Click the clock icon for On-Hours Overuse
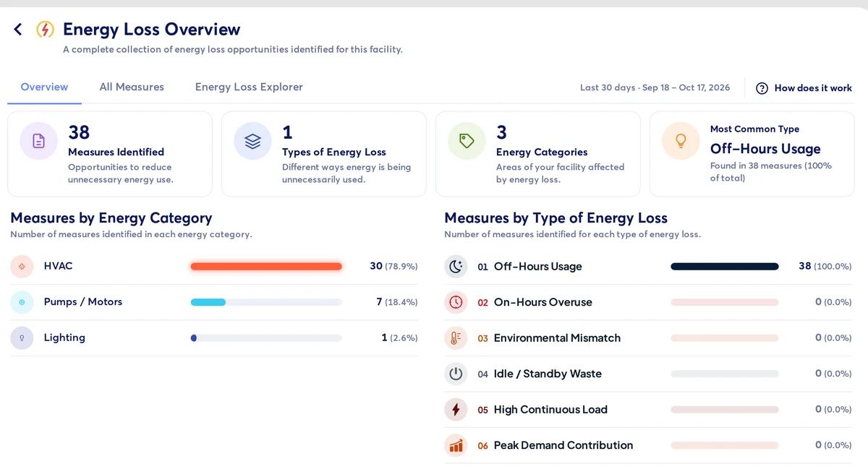868x472 pixels. (456, 302)
